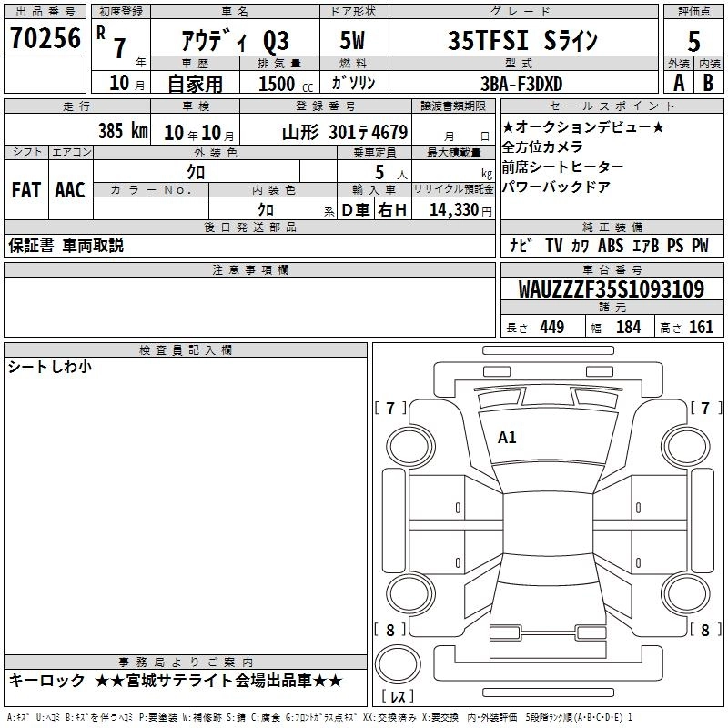
Task: Click sales point パワーバックドア
Action: tap(556, 187)
